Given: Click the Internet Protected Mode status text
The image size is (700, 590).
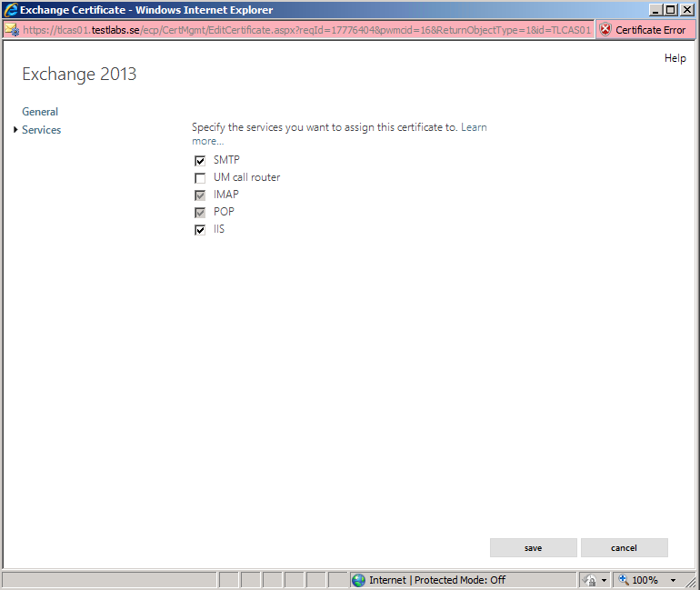Looking at the screenshot, I should 437,580.
